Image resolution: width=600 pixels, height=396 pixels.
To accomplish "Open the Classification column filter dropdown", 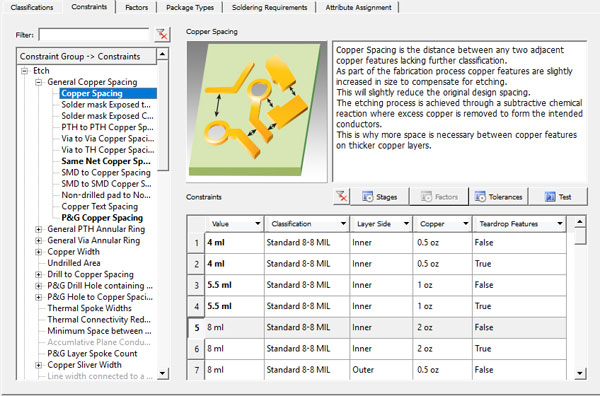I will coord(343,224).
